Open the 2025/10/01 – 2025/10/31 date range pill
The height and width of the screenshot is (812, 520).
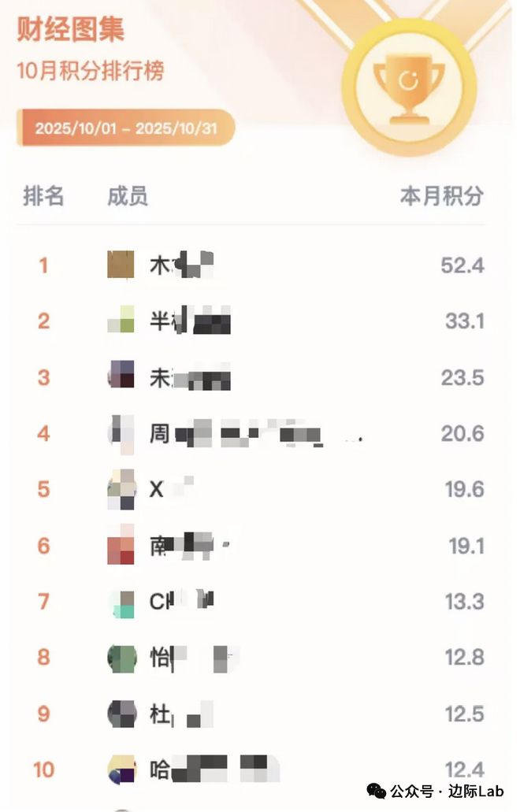coord(126,128)
